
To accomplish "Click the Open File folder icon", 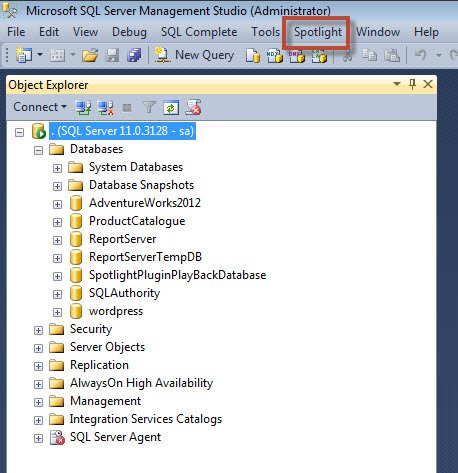I will pos(90,55).
